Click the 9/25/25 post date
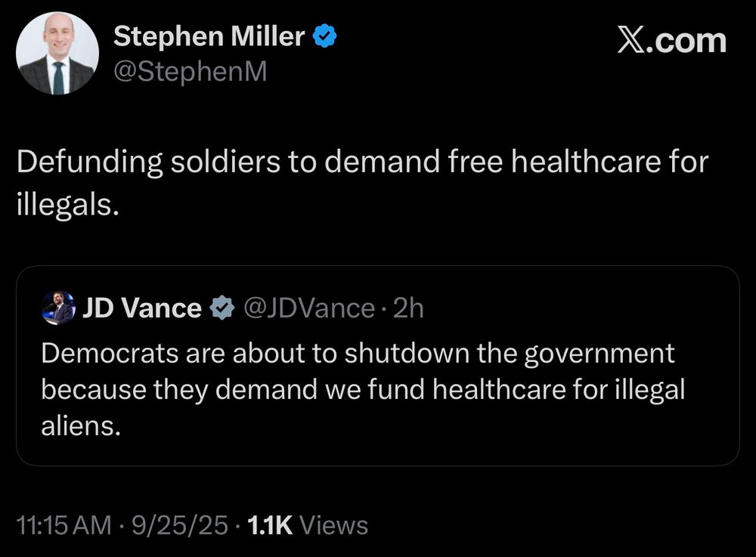The width and height of the screenshot is (756, 557). click(x=180, y=525)
